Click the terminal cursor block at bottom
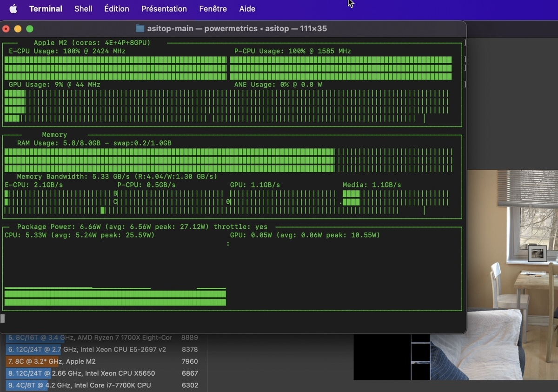Image resolution: width=558 pixels, height=392 pixels. pos(2,319)
